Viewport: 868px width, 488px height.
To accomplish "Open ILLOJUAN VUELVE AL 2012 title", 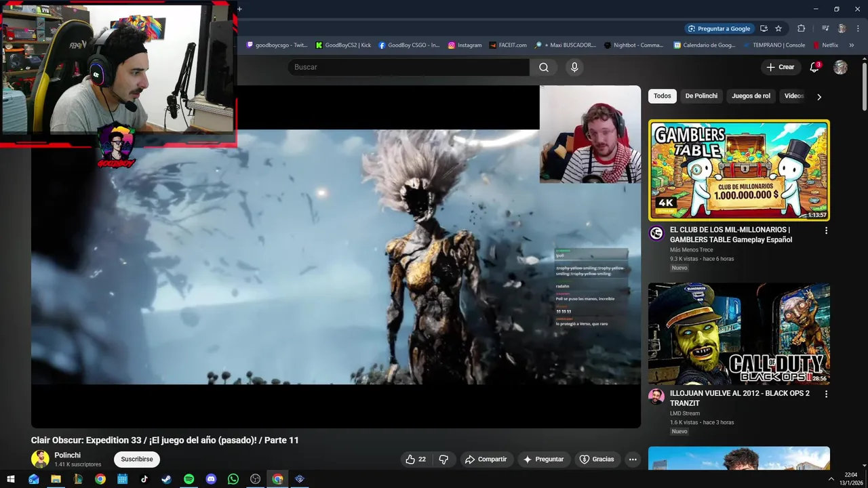I will (739, 398).
